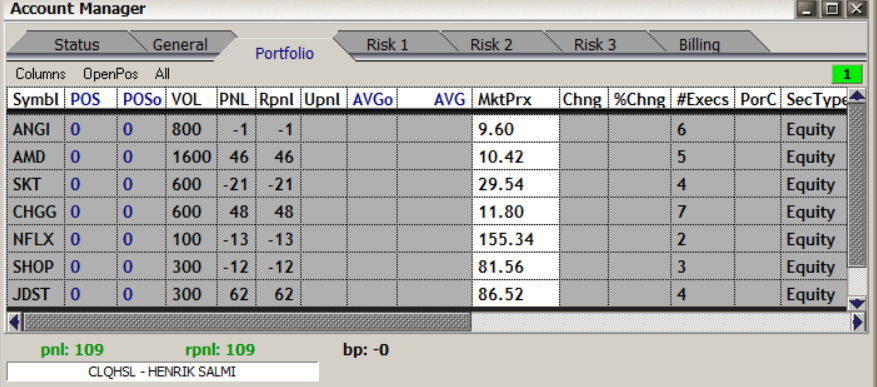877x387 pixels.
Task: Open the Risk 1 tab
Action: (387, 45)
